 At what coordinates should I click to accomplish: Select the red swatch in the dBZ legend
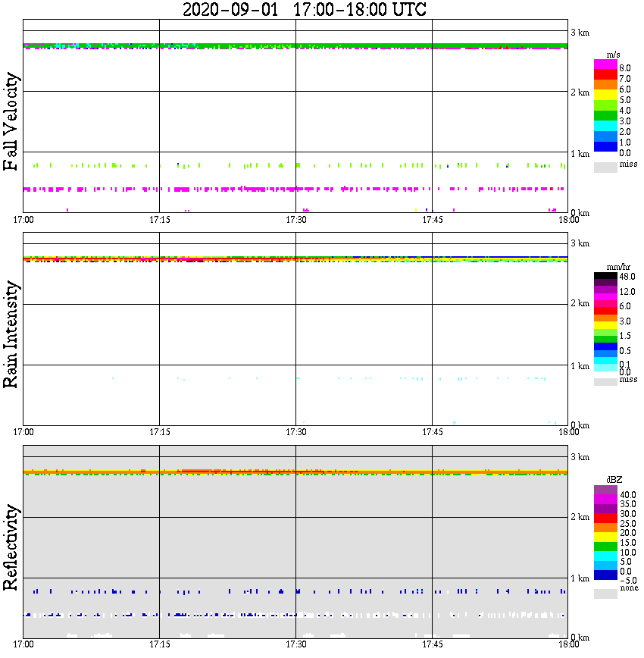click(x=605, y=519)
